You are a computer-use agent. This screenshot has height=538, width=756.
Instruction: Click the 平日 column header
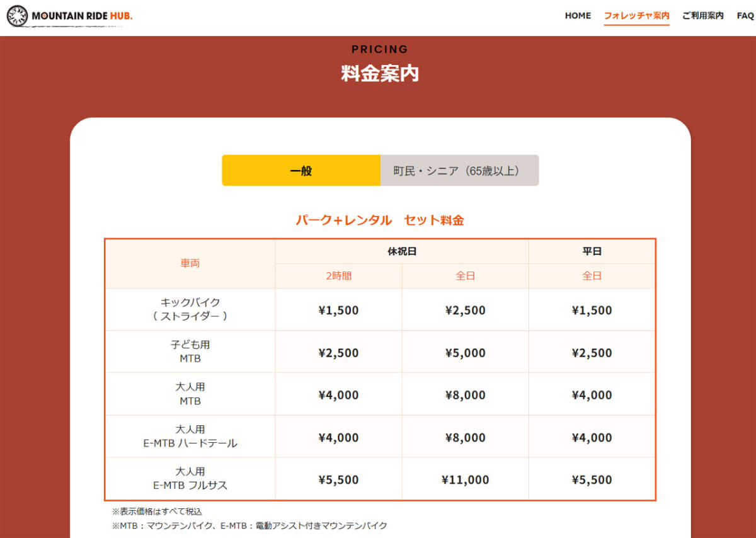point(592,251)
